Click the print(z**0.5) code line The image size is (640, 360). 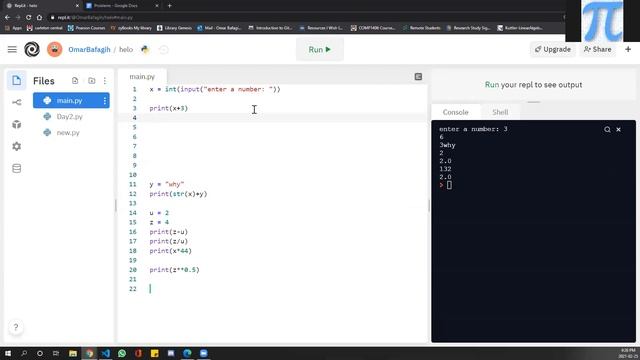click(x=174, y=270)
